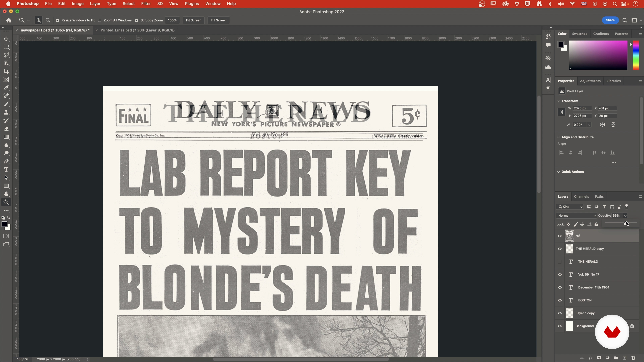The image size is (644, 362).
Task: Click the Opacity slider track
Action: coord(621,223)
